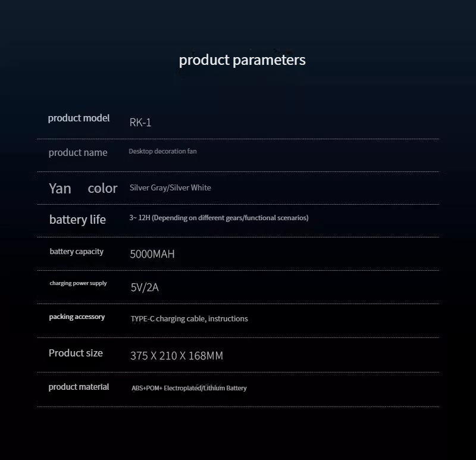476x460 pixels.
Task: Click the dotted divider below product model
Action: pos(238,139)
